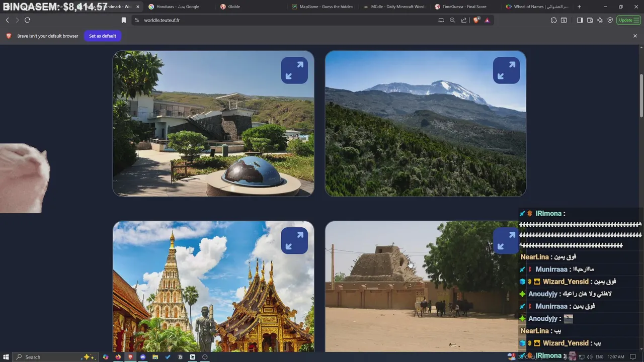
Task: Go forward in browser history
Action: 17,20
